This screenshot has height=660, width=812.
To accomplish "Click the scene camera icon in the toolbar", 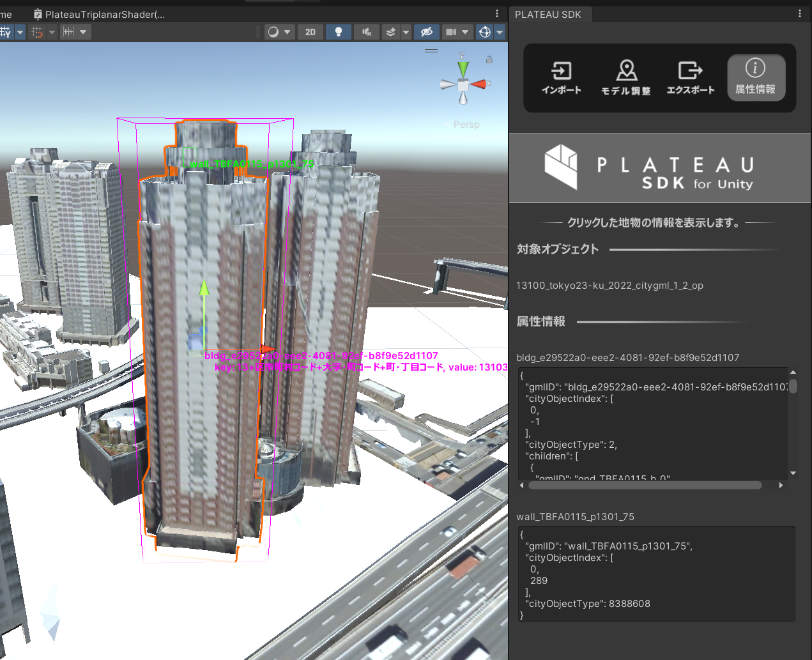I will click(452, 31).
